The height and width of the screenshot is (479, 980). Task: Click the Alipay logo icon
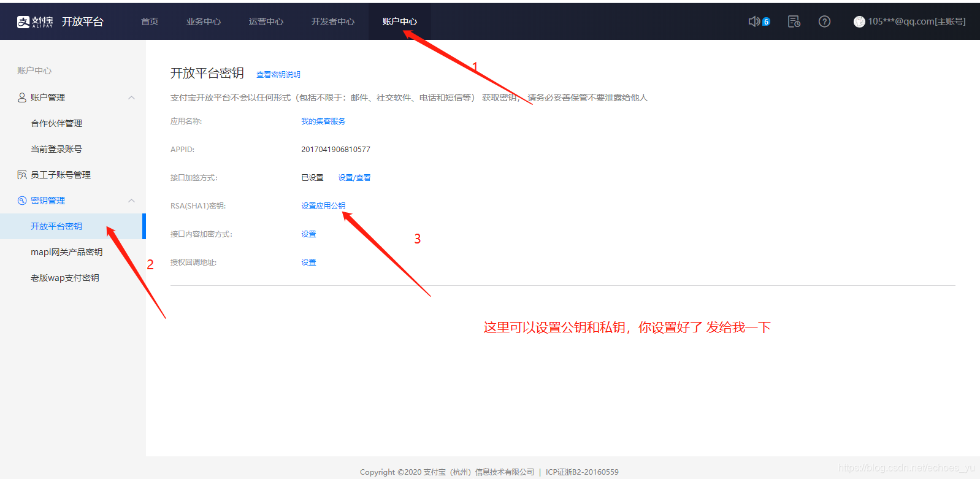click(x=35, y=21)
